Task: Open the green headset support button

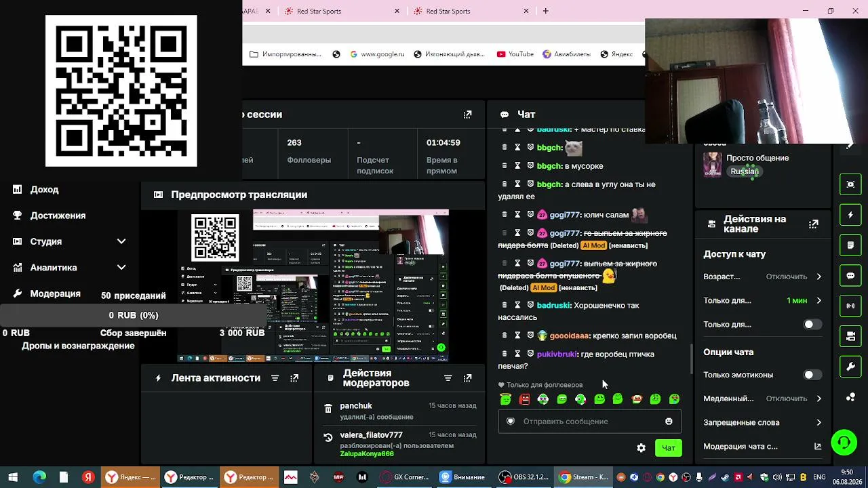Action: (844, 443)
